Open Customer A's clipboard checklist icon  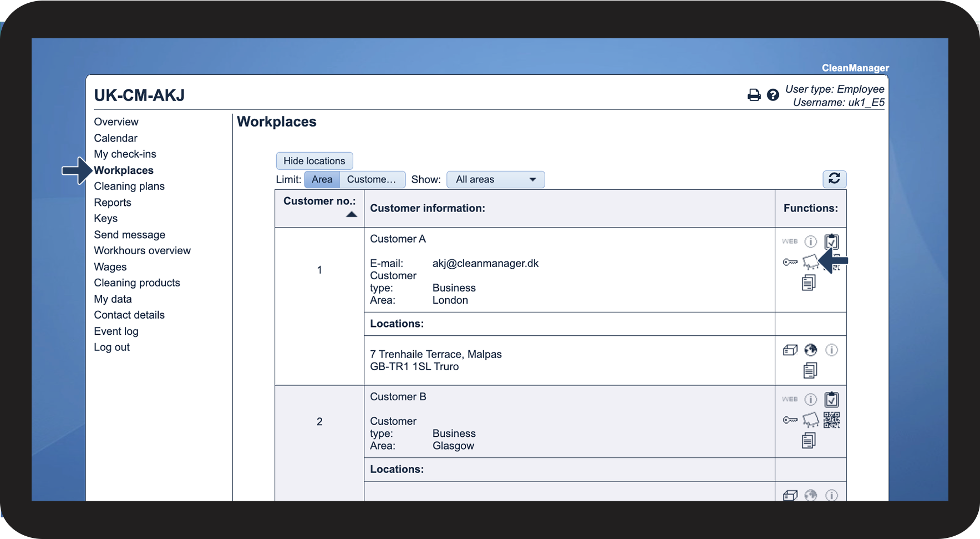pos(831,241)
